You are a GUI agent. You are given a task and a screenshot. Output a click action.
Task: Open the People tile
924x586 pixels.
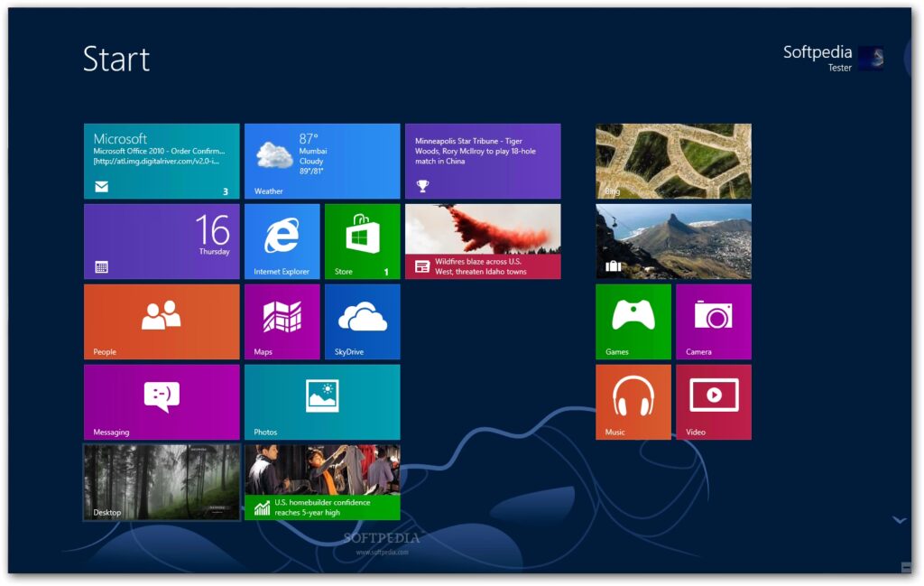click(162, 321)
